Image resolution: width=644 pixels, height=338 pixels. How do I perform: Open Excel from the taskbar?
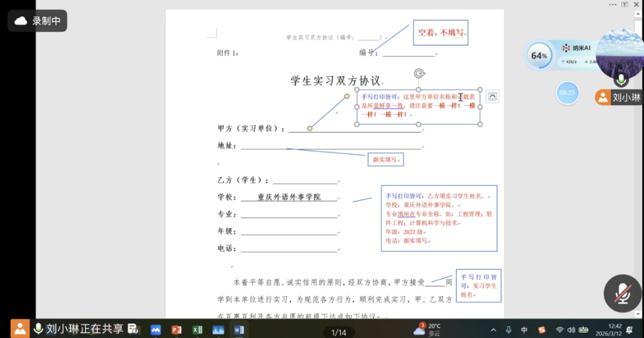click(197, 330)
